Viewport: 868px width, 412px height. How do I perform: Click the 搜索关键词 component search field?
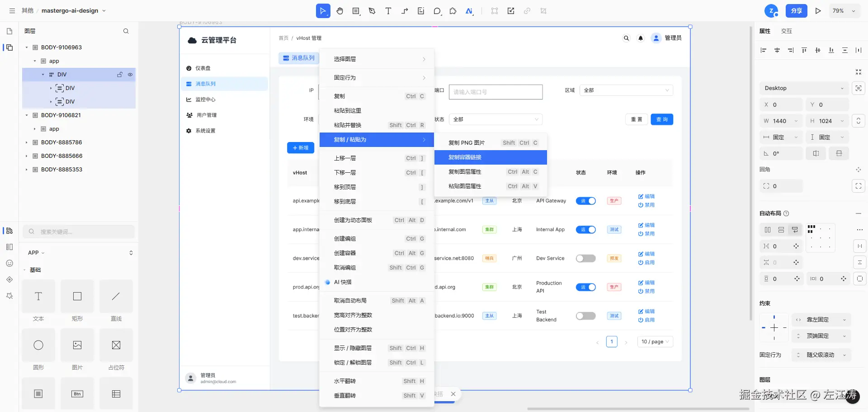click(79, 232)
